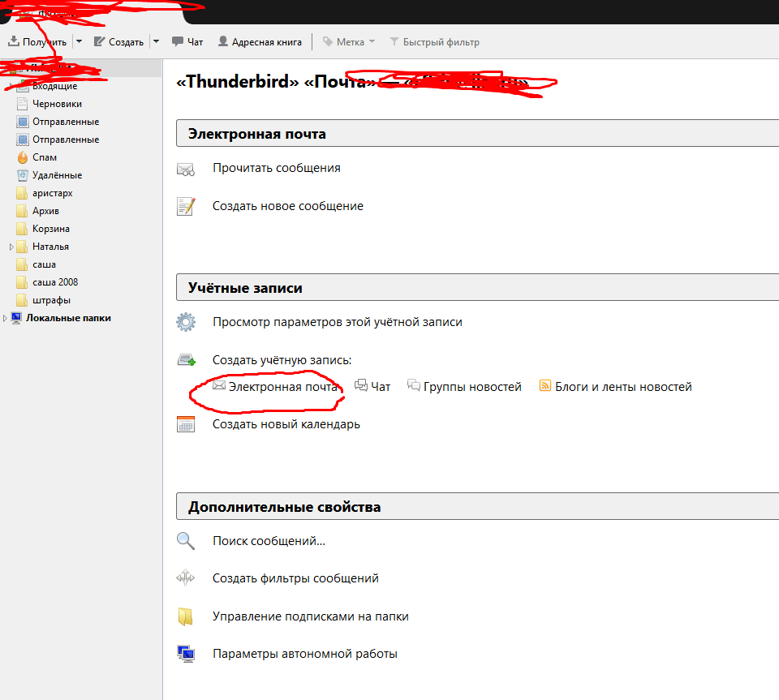Click the compose new message notepad icon
The width and height of the screenshot is (779, 700).
[x=186, y=207]
